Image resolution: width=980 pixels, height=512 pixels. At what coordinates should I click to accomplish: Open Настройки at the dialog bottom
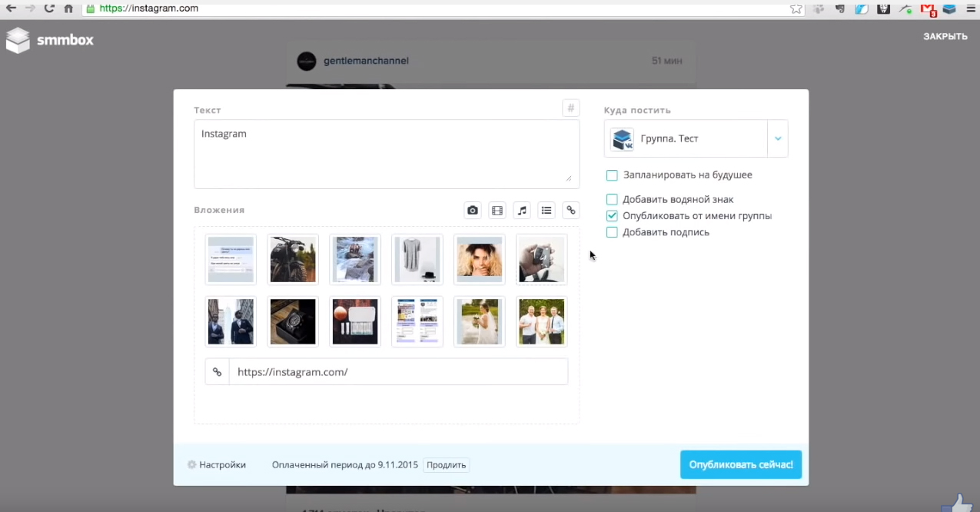pyautogui.click(x=217, y=465)
